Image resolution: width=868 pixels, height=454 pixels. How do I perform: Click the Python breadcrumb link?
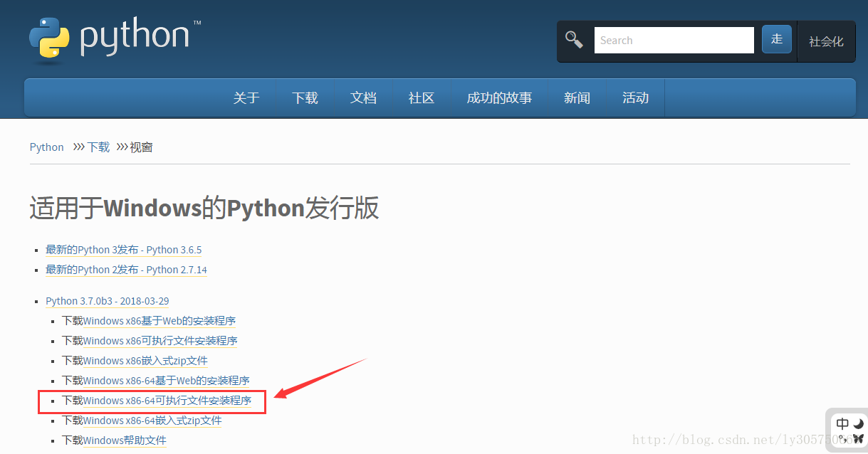tap(47, 147)
